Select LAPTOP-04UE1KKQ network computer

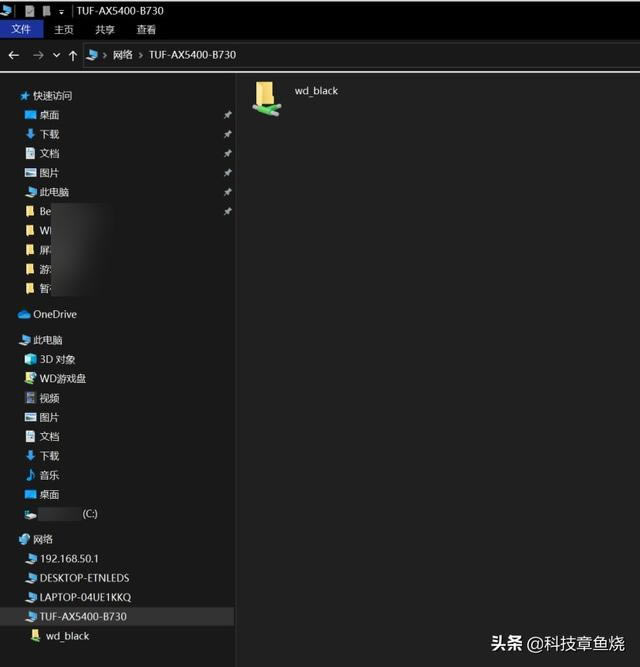[x=85, y=597]
